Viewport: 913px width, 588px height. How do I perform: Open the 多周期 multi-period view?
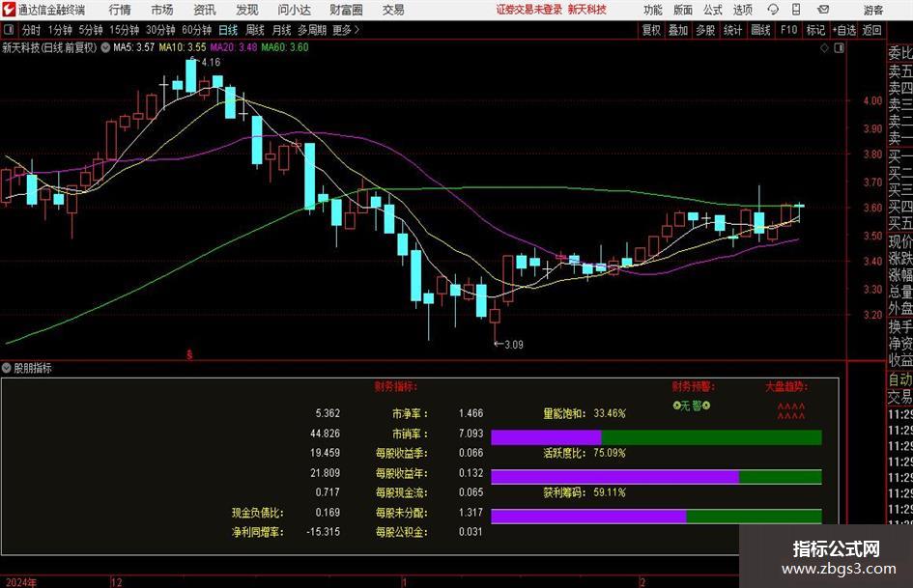312,30
